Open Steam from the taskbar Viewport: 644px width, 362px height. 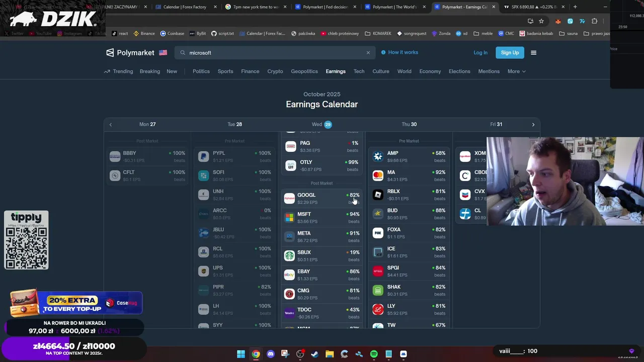[x=315, y=354]
